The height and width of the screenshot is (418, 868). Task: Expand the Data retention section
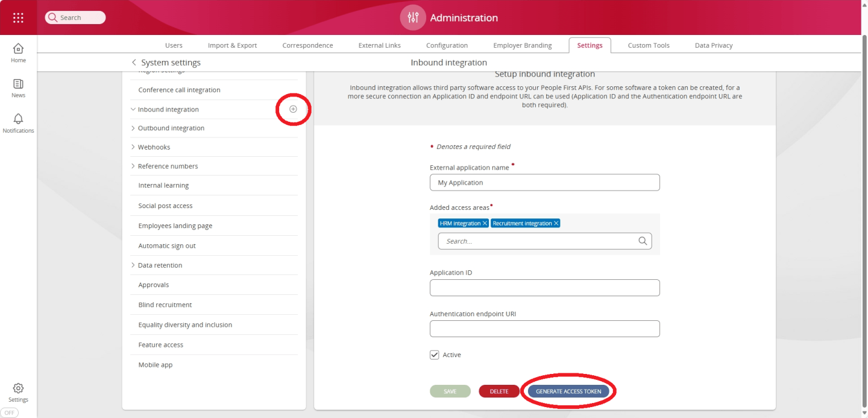133,265
